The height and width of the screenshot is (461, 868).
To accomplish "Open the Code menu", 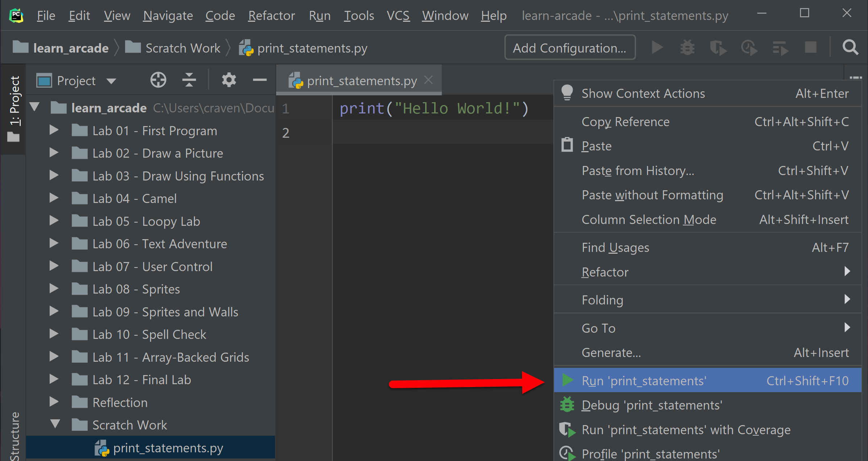I will tap(220, 16).
